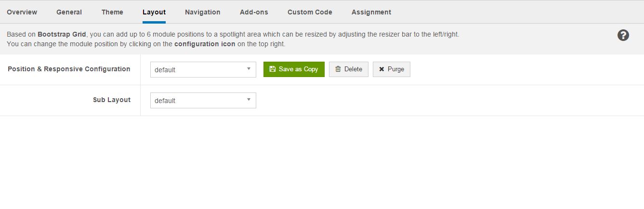Open the Assignment tab
644x209 pixels.
tap(371, 12)
